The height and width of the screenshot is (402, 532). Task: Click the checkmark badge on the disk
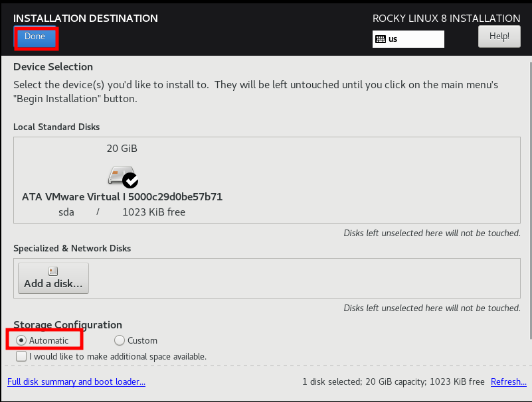tap(130, 180)
